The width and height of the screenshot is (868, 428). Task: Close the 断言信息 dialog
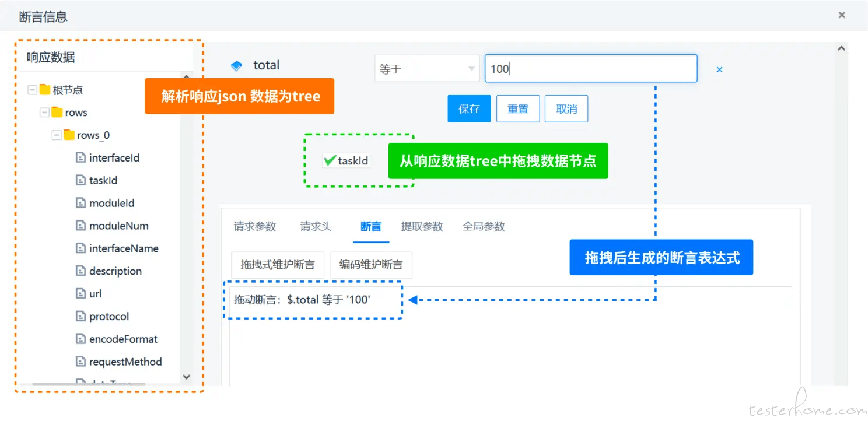[842, 15]
